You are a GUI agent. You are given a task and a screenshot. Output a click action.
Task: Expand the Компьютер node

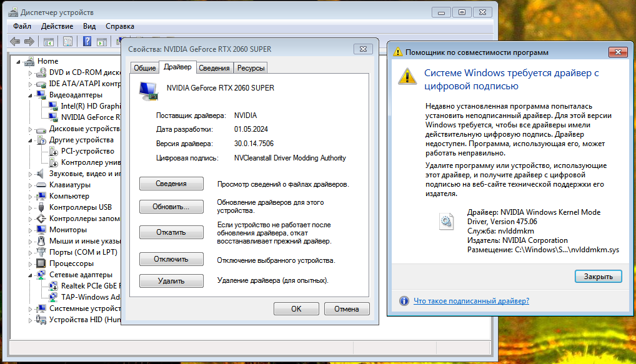coord(30,197)
